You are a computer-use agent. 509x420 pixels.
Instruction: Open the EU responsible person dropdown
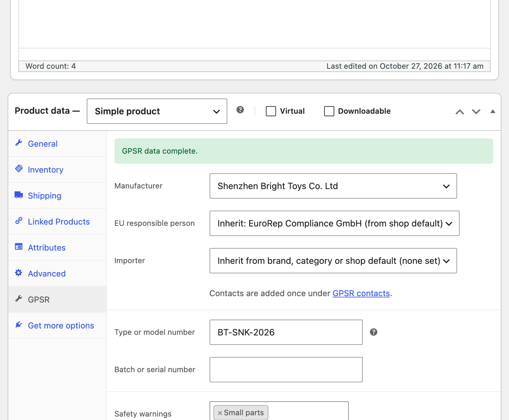click(x=335, y=223)
